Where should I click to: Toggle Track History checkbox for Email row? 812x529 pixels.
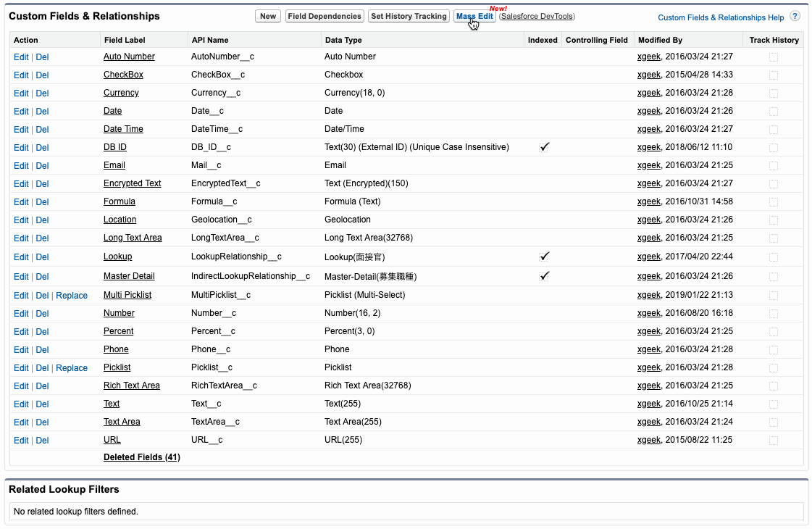coord(774,167)
